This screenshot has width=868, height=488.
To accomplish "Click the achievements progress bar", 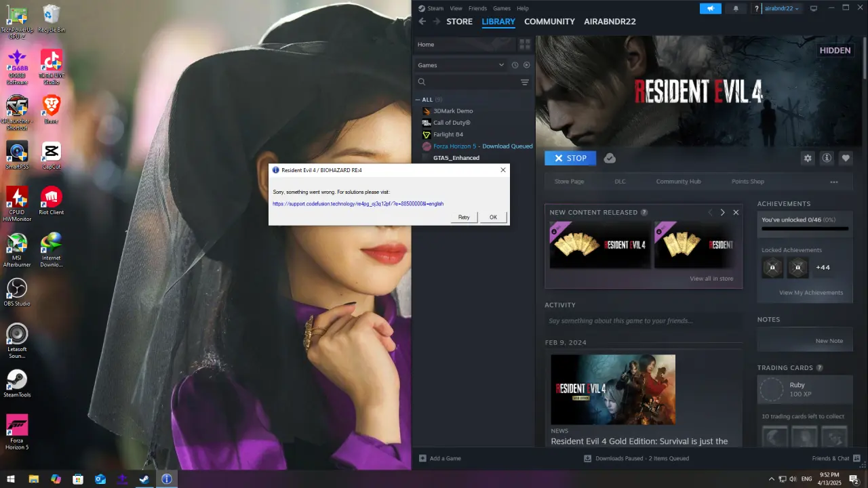I will pos(805,228).
